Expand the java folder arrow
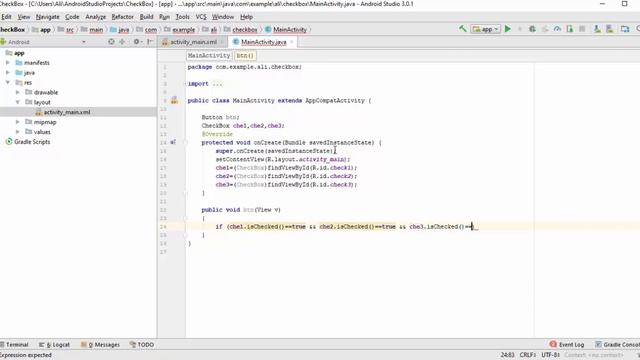The height and width of the screenshot is (360, 640). point(8,73)
